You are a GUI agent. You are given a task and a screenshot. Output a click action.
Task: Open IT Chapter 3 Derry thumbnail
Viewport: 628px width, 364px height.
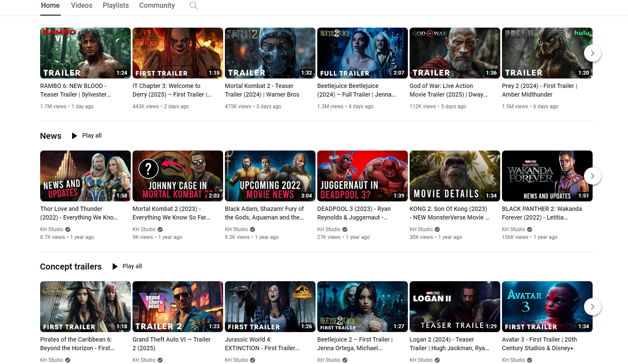pos(178,53)
